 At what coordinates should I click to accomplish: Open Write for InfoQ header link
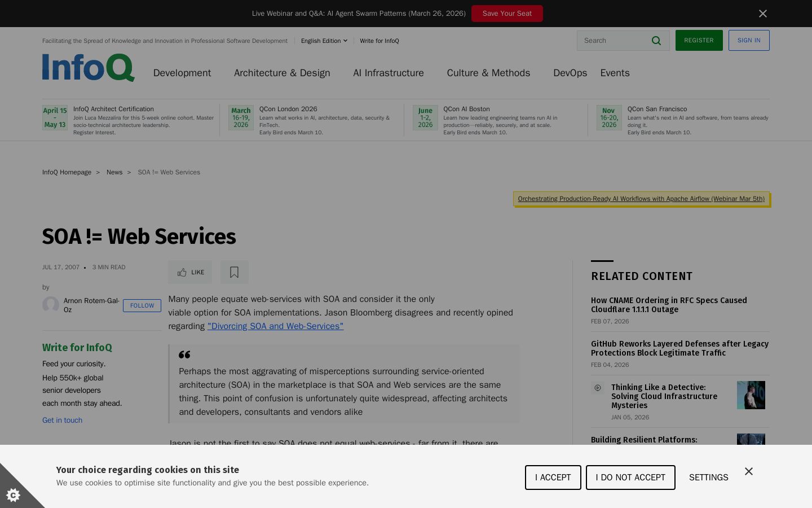coord(379,41)
